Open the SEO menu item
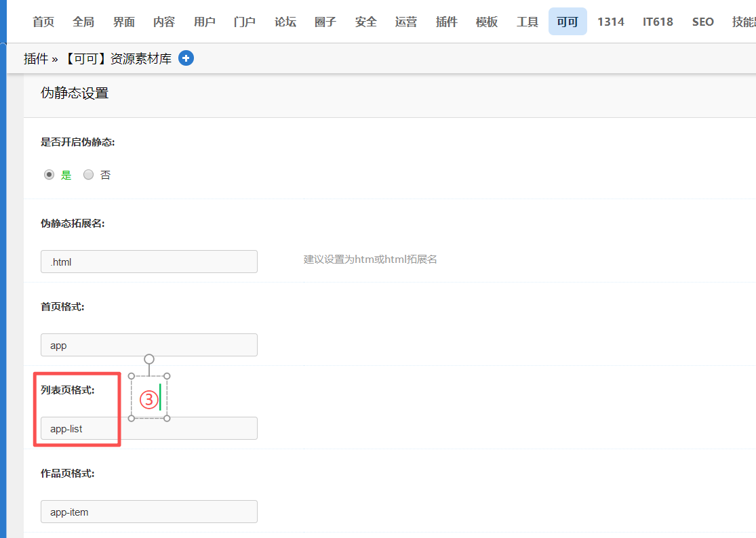This screenshot has height=538, width=756. pos(702,21)
